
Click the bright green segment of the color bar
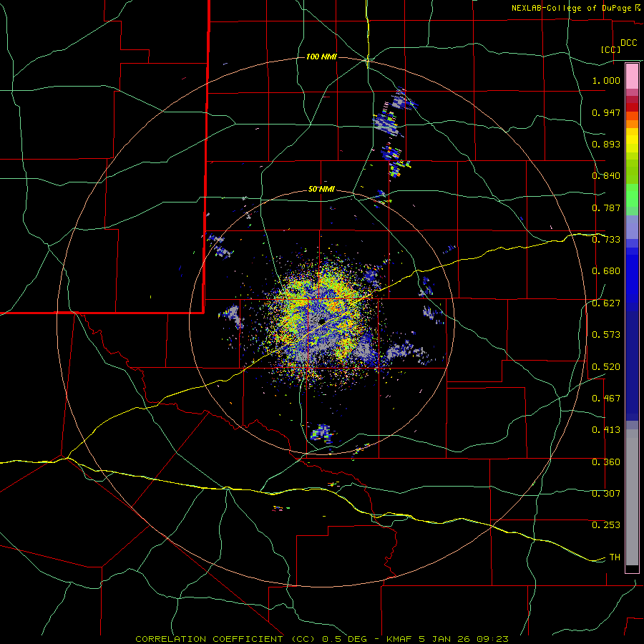click(632, 195)
